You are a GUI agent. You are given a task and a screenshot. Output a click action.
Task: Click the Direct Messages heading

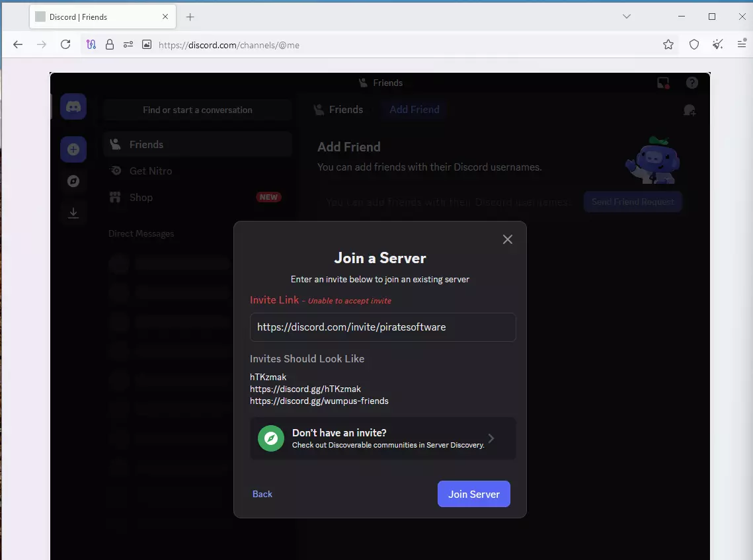coord(141,233)
